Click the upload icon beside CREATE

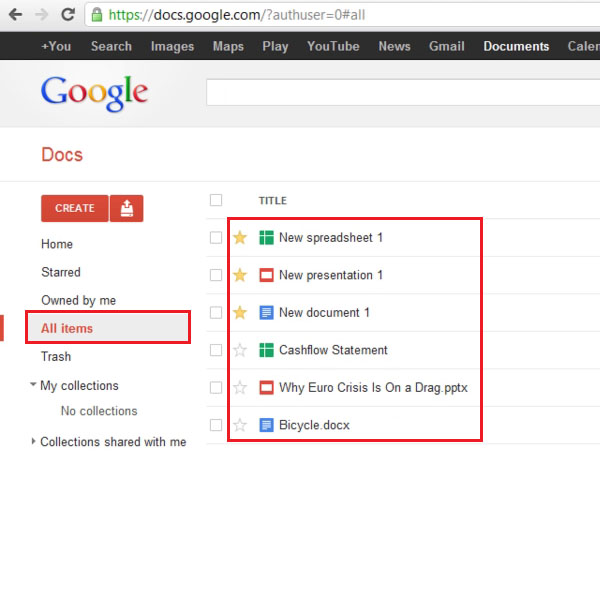tap(127, 209)
